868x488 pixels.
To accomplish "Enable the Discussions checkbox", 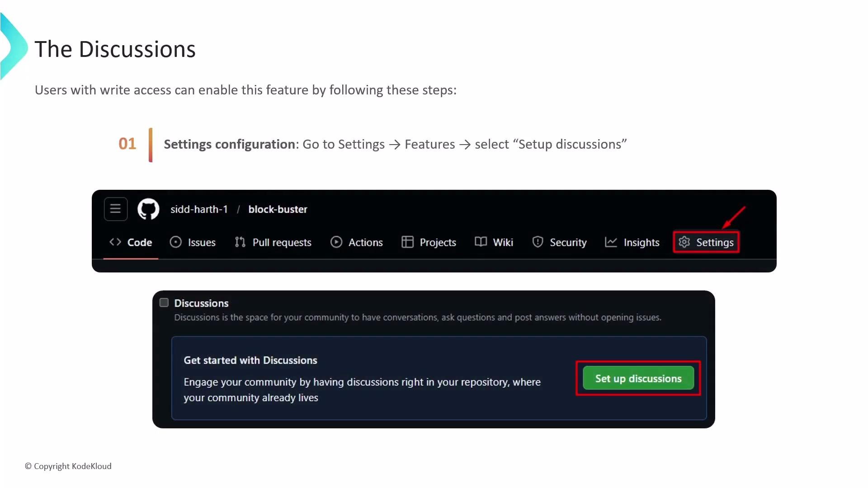I will pos(164,303).
